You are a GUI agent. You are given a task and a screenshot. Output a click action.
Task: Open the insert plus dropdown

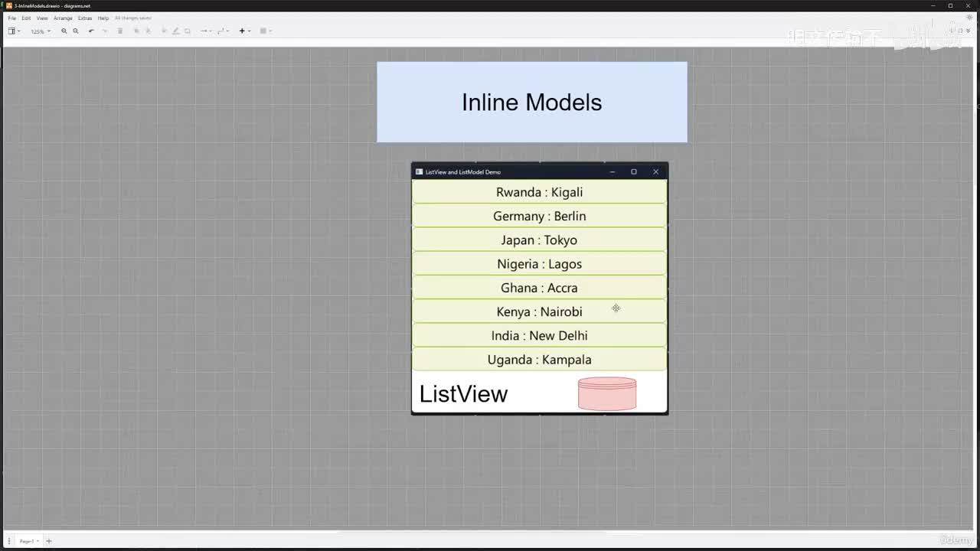(244, 31)
